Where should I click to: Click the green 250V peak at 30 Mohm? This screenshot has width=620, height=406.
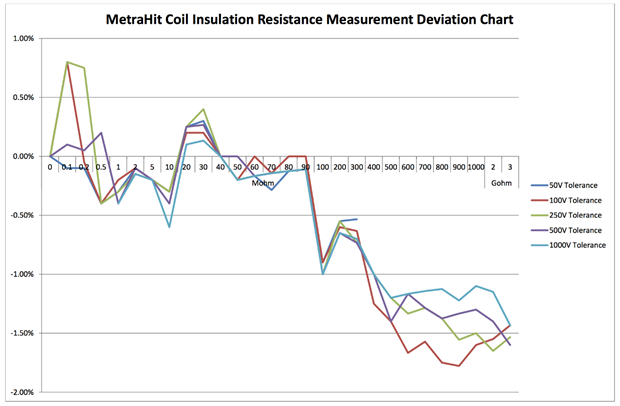(x=203, y=109)
